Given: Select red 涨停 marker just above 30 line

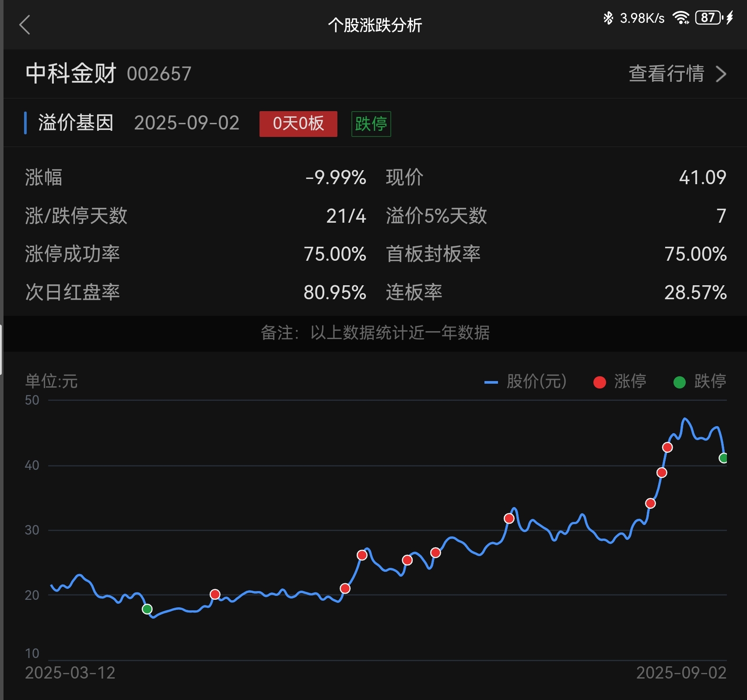Looking at the screenshot, I should 509,518.
